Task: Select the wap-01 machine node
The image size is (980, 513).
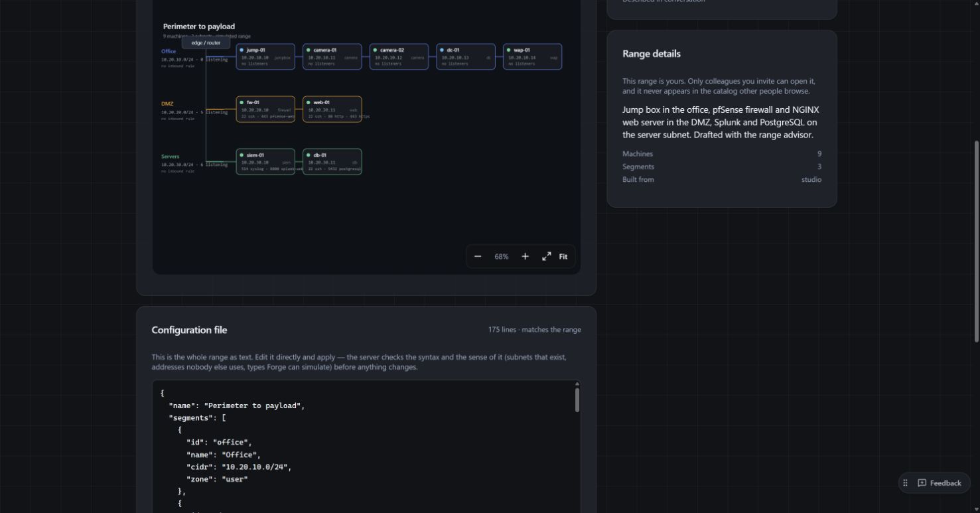Action: pos(533,57)
